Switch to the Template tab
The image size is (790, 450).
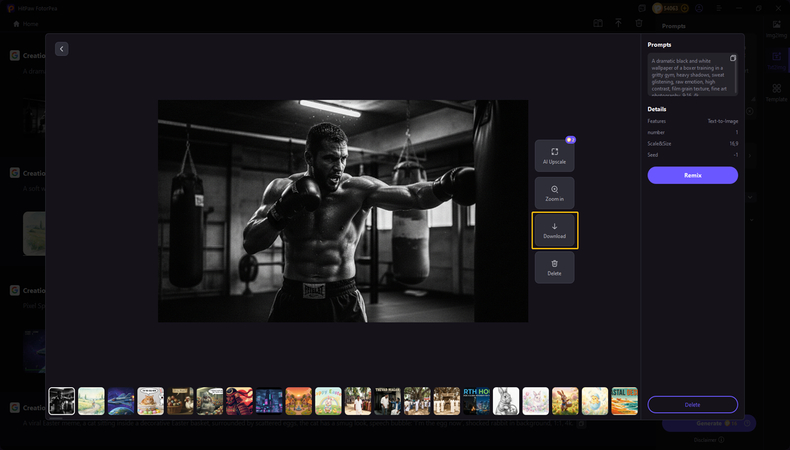point(776,93)
